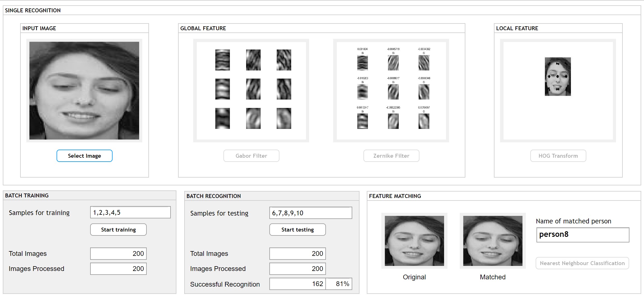Click the Select Image button

coord(84,156)
